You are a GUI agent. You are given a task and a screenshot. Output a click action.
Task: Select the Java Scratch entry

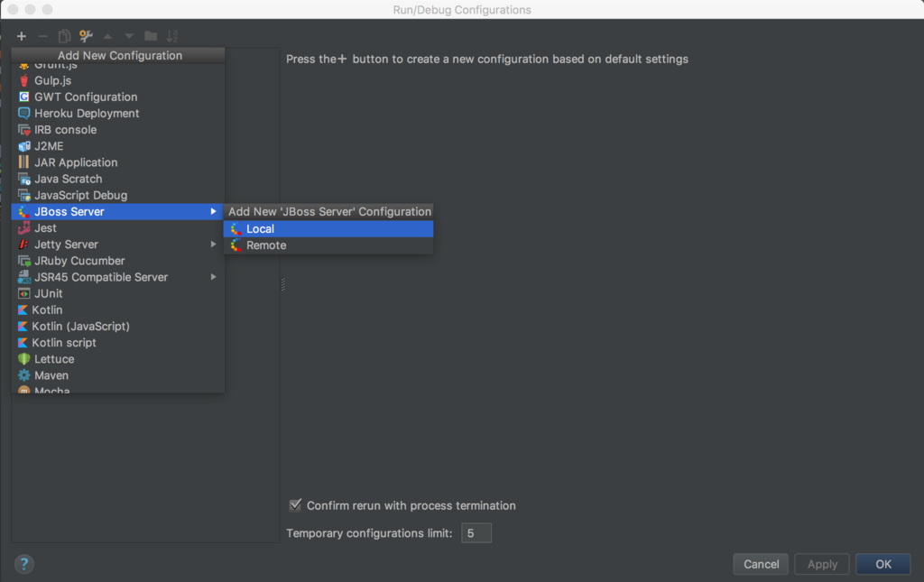click(118, 179)
